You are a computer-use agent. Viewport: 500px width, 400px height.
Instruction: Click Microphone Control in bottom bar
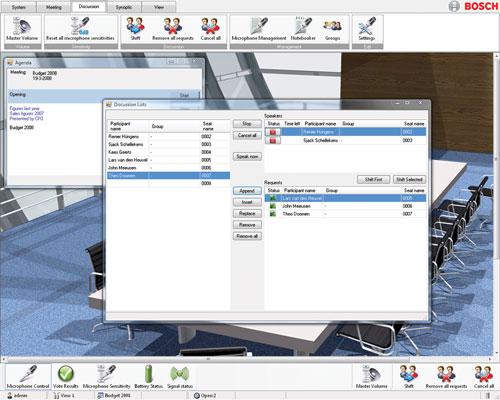pyautogui.click(x=28, y=377)
